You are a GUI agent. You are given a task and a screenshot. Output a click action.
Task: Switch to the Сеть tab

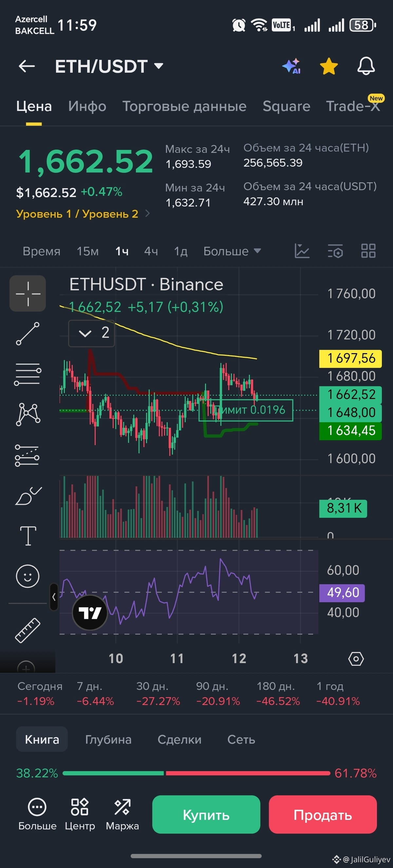pyautogui.click(x=241, y=740)
